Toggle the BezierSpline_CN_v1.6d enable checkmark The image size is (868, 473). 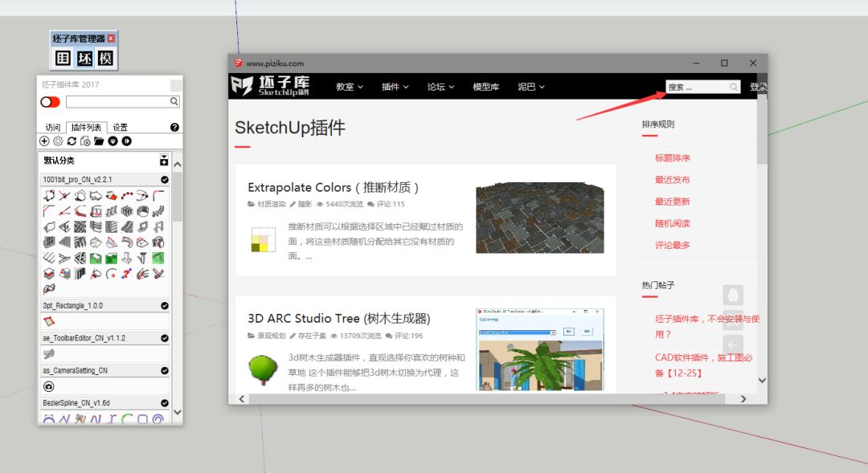point(165,403)
